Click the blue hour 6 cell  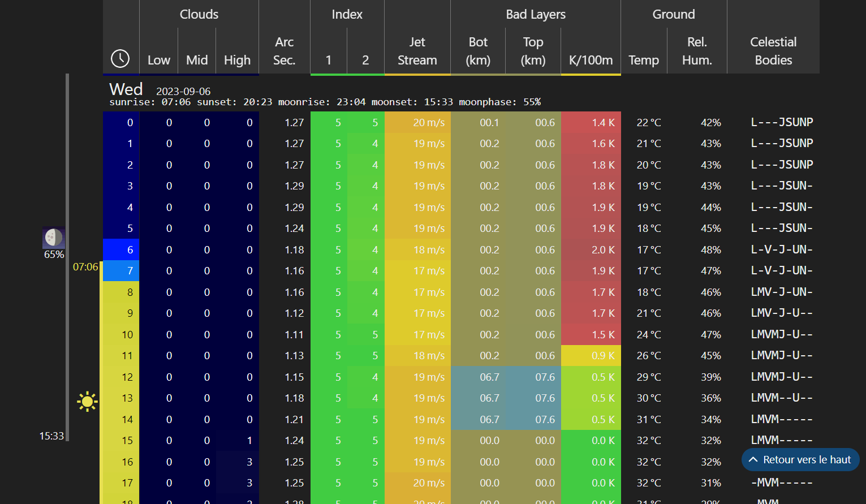point(121,250)
